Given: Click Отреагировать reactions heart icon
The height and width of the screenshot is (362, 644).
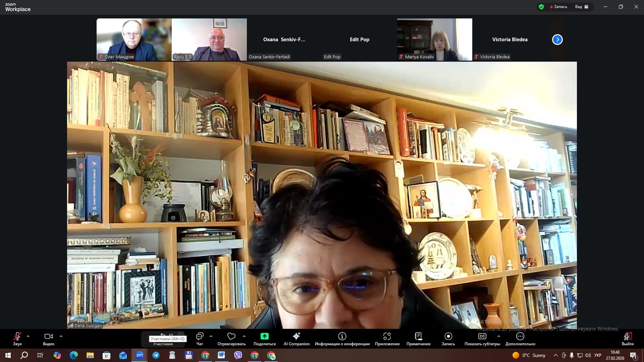Looking at the screenshot, I should pyautogui.click(x=231, y=336).
